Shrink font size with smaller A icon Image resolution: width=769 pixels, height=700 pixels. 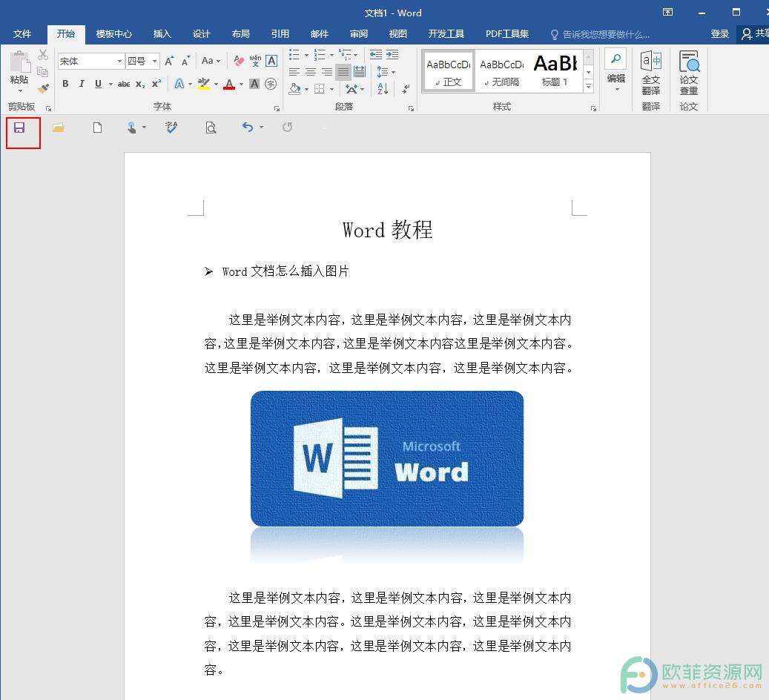(x=185, y=62)
